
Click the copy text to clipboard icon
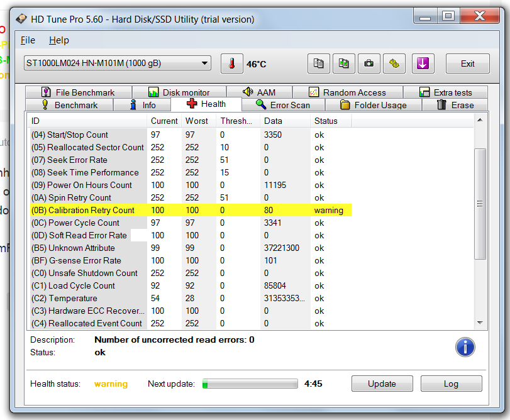click(319, 64)
